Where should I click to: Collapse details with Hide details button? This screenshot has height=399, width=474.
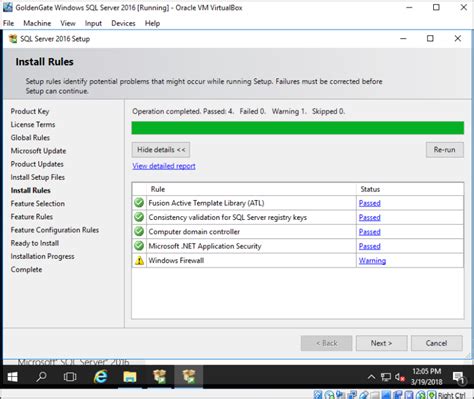pos(161,150)
